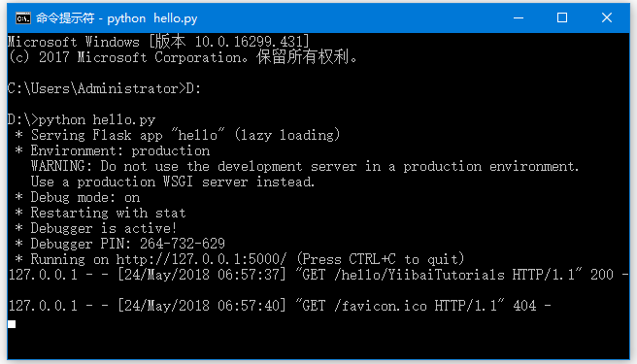Viewport: 637px width, 364px height.
Task: Click the 'Restarting with stat' line
Action: pyautogui.click(x=100, y=213)
